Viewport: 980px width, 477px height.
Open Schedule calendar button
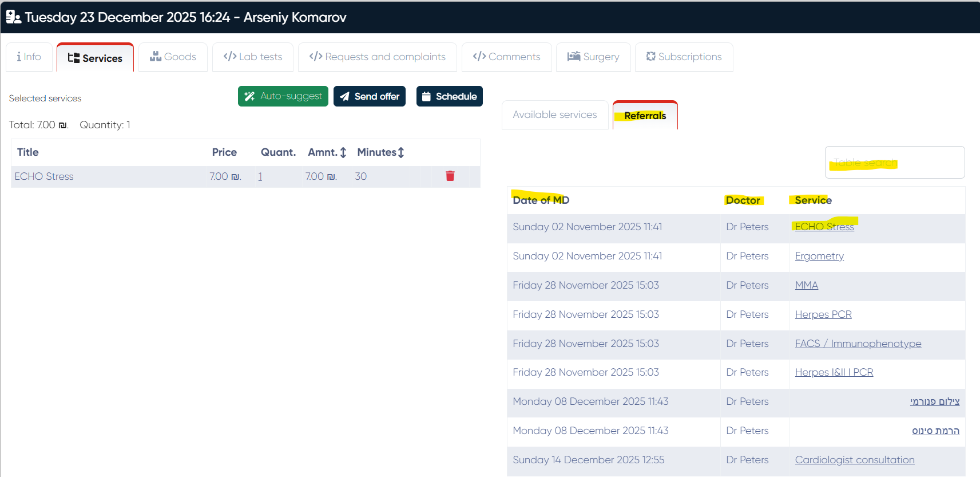pyautogui.click(x=449, y=96)
